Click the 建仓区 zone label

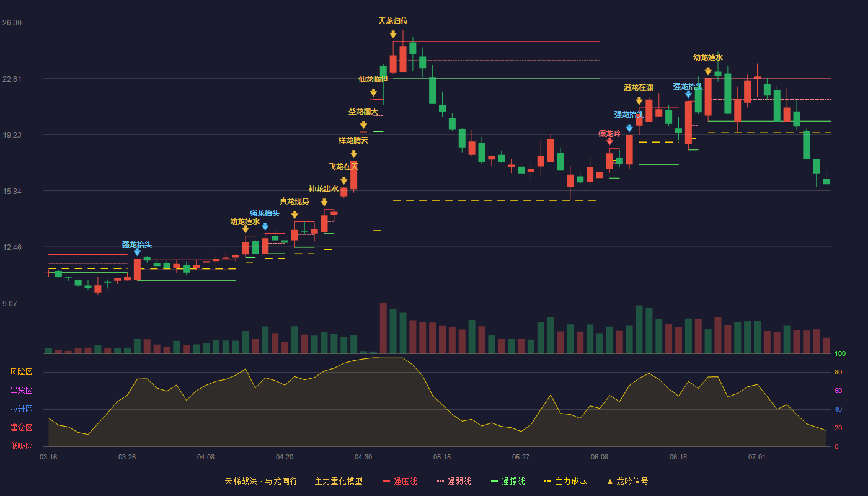[x=21, y=428]
